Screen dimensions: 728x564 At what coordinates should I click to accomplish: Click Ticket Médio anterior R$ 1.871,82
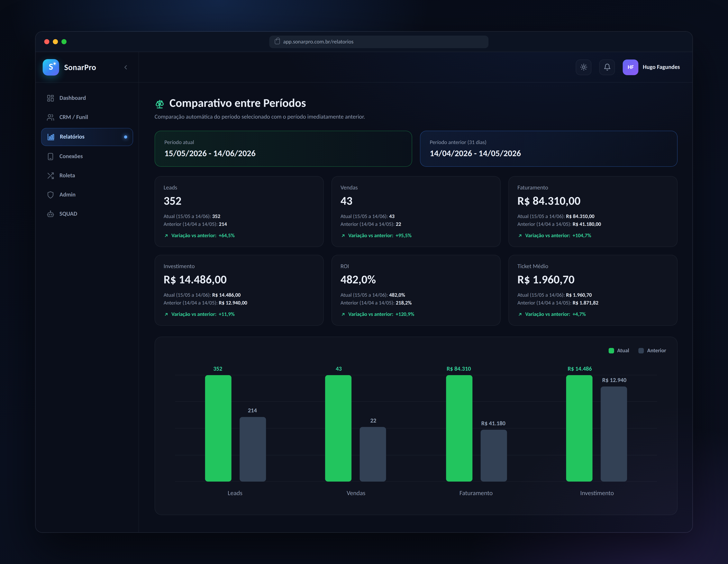pos(585,303)
